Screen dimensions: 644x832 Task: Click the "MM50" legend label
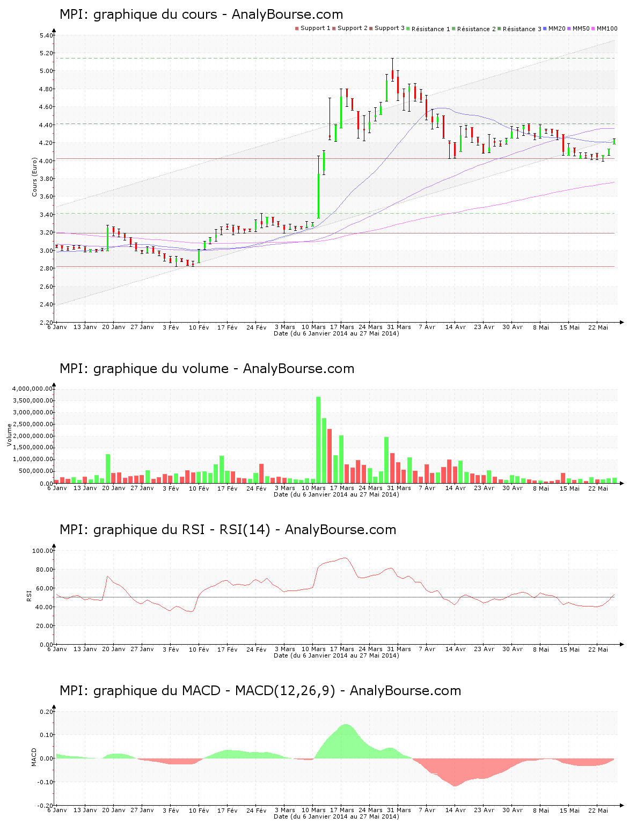pyautogui.click(x=581, y=28)
